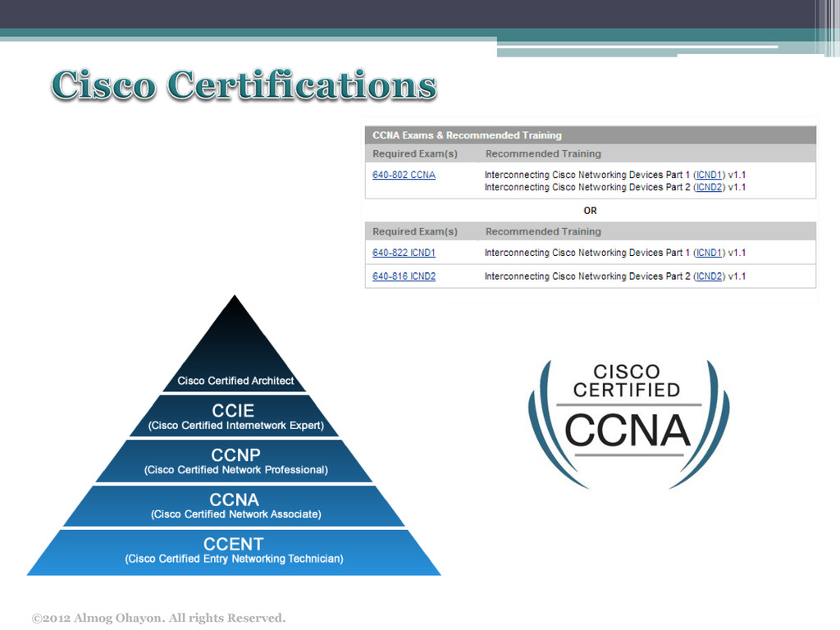Click the Cisco Certifications slide title
The height and width of the screenshot is (630, 840).
[244, 84]
